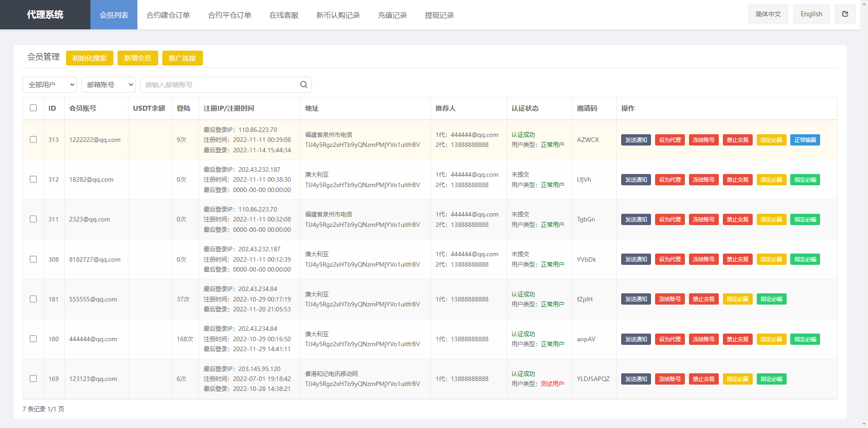Click the blue 正常输赢 button
868x428 pixels.
tap(805, 140)
